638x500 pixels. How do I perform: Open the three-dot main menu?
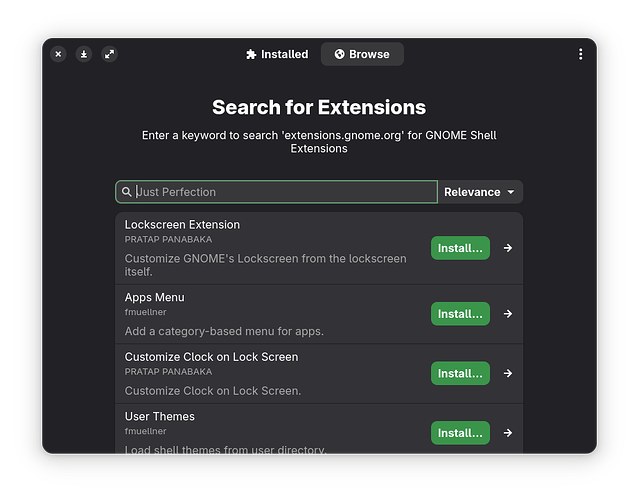(580, 54)
